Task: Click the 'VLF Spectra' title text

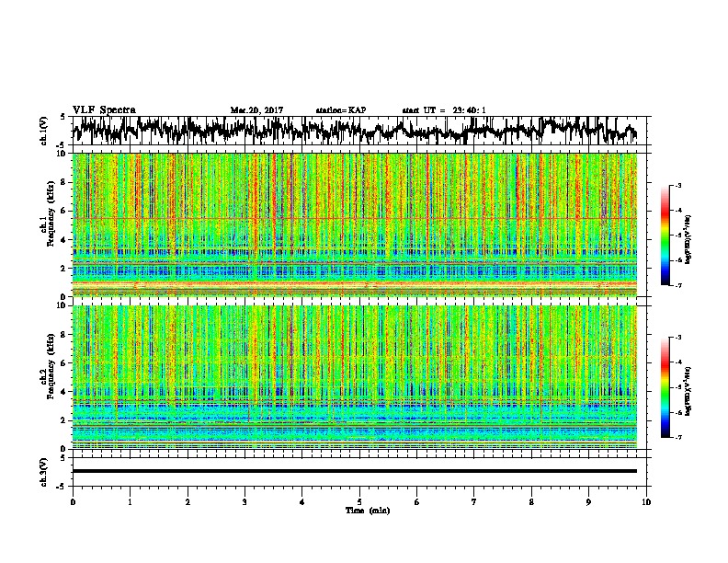Action: [104, 110]
